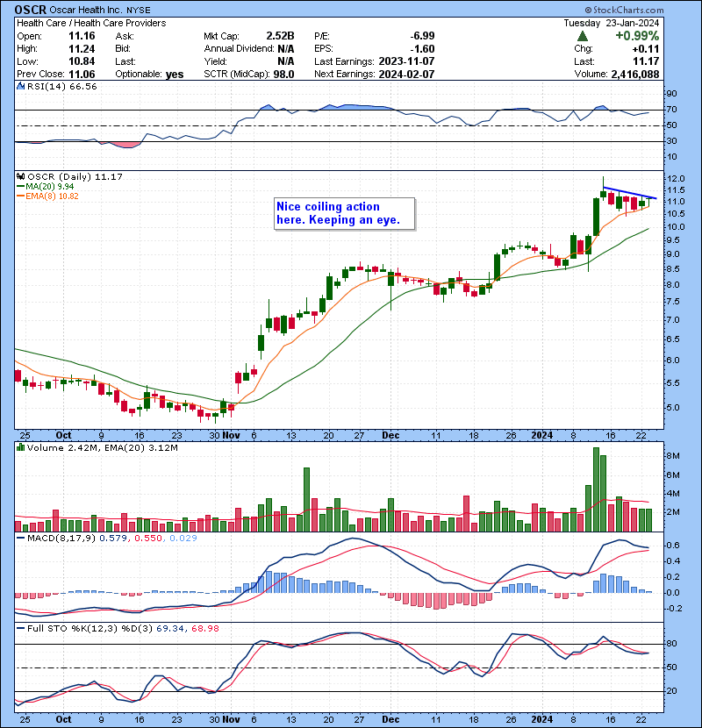The image size is (702, 728).
Task: Click the P/E value -6.99
Action: tap(422, 36)
